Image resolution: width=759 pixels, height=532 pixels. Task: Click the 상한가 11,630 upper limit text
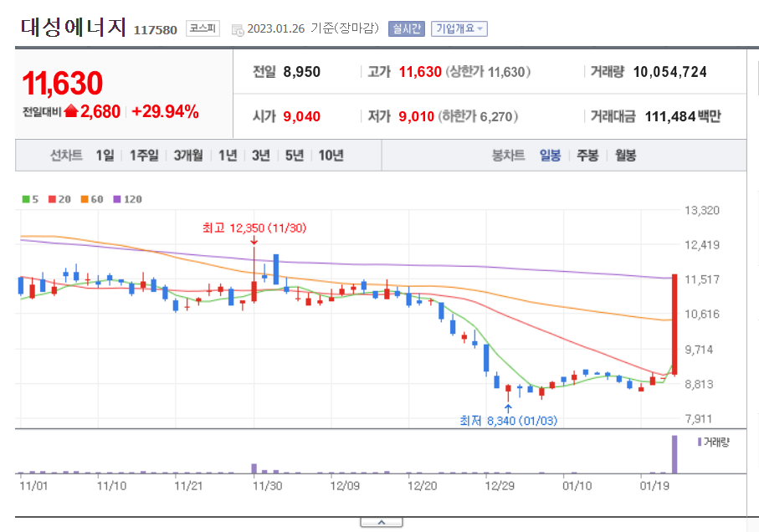pyautogui.click(x=488, y=72)
